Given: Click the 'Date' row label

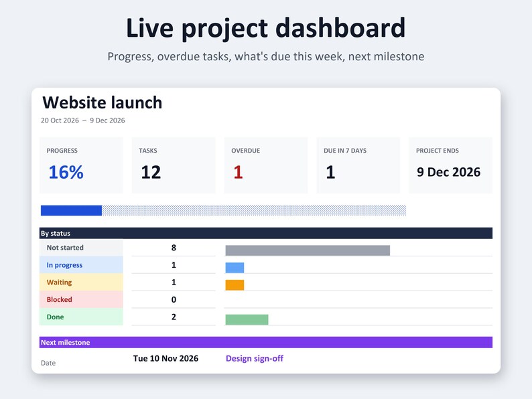Looking at the screenshot, I should pyautogui.click(x=48, y=363).
